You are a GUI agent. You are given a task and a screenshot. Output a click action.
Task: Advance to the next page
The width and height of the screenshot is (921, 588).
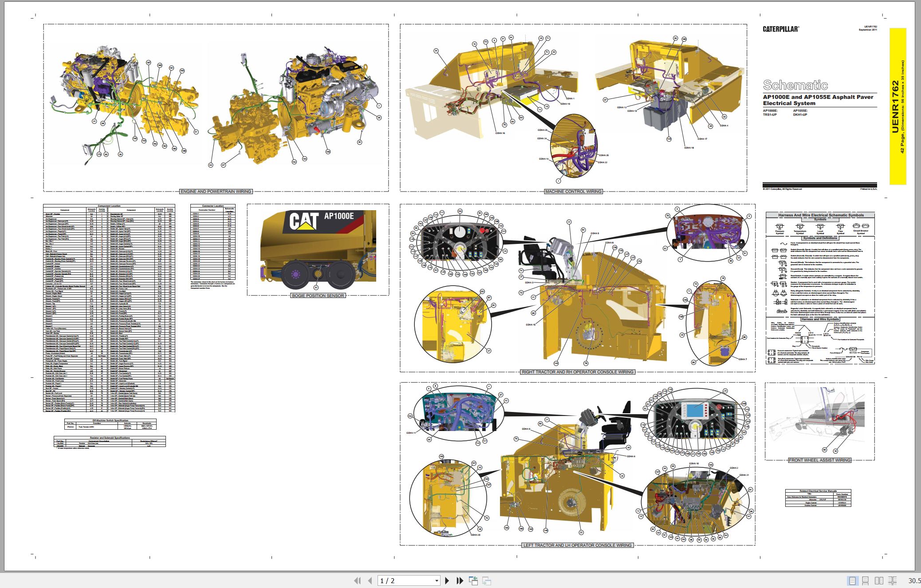pyautogui.click(x=447, y=580)
